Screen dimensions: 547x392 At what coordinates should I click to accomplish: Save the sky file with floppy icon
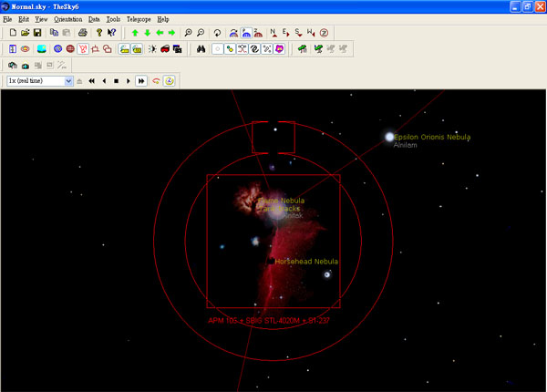37,33
